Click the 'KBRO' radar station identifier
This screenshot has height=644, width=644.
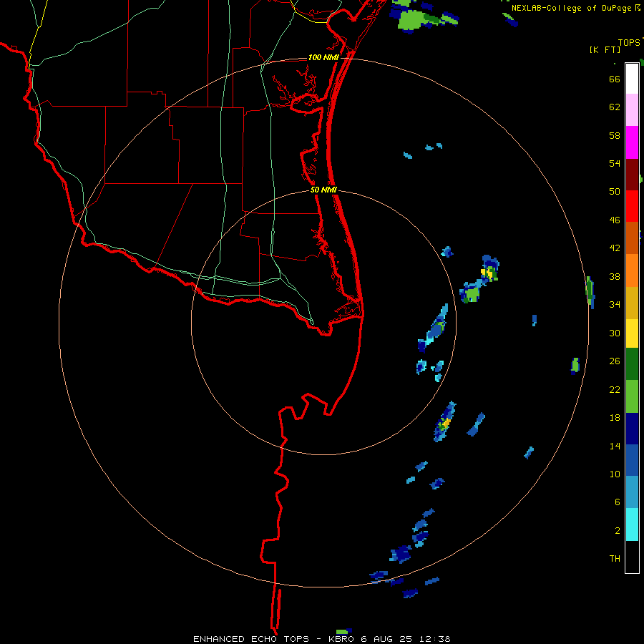click(x=341, y=639)
